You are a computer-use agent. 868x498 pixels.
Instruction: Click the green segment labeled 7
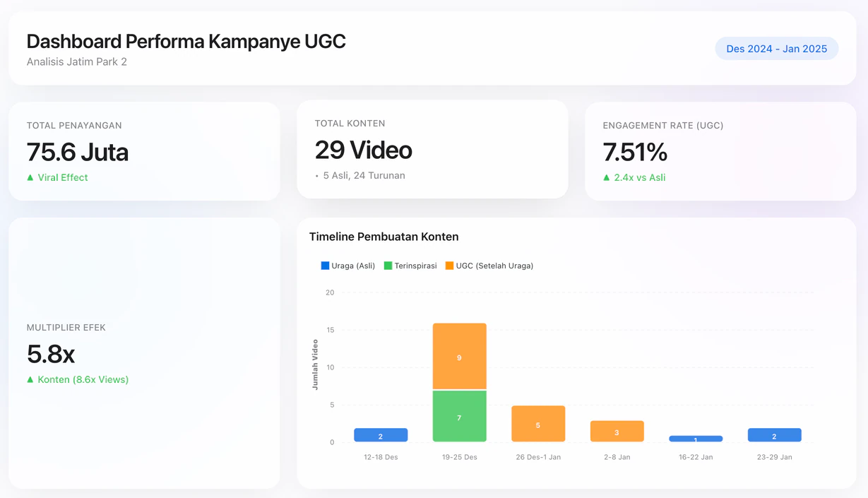[x=460, y=417]
